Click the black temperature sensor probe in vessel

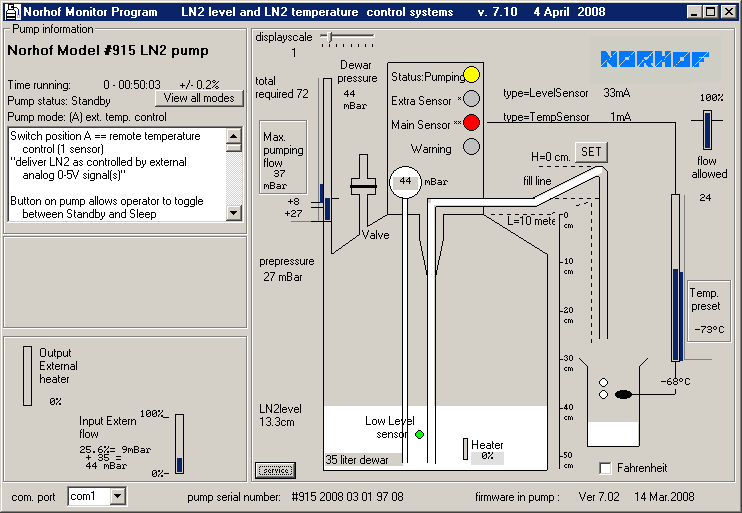[x=623, y=394]
